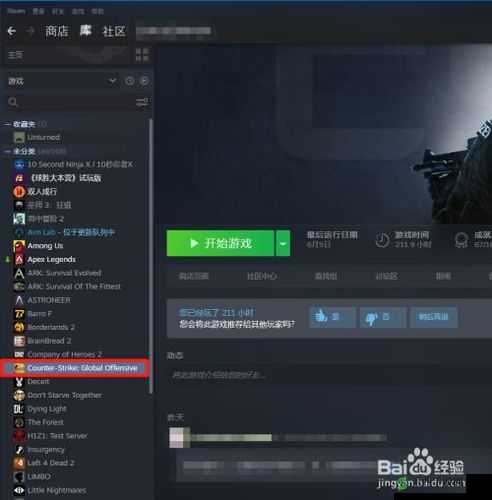Select the ASTRONEER game icon
Screen dimensions: 492x500
19,300
